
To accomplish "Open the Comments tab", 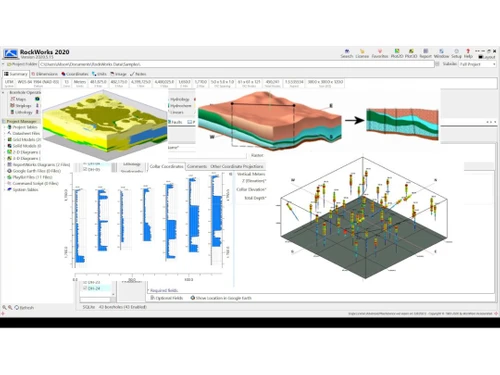I will pos(197,166).
